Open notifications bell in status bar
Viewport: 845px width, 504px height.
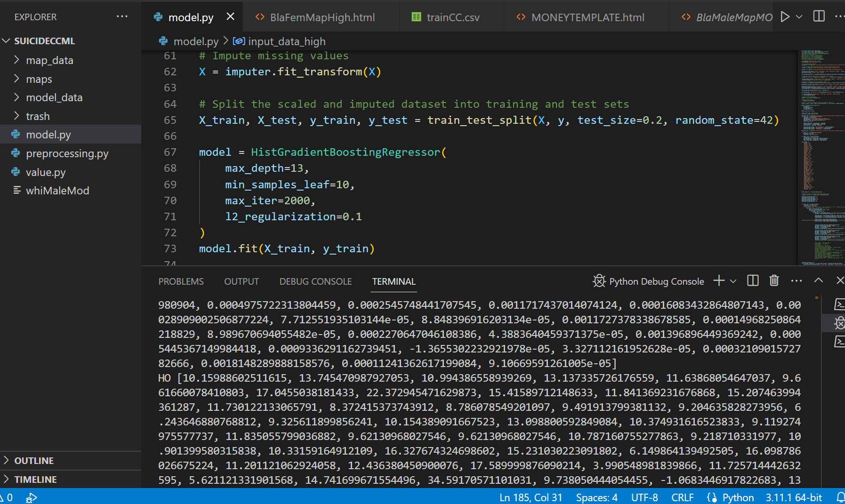[x=840, y=497]
